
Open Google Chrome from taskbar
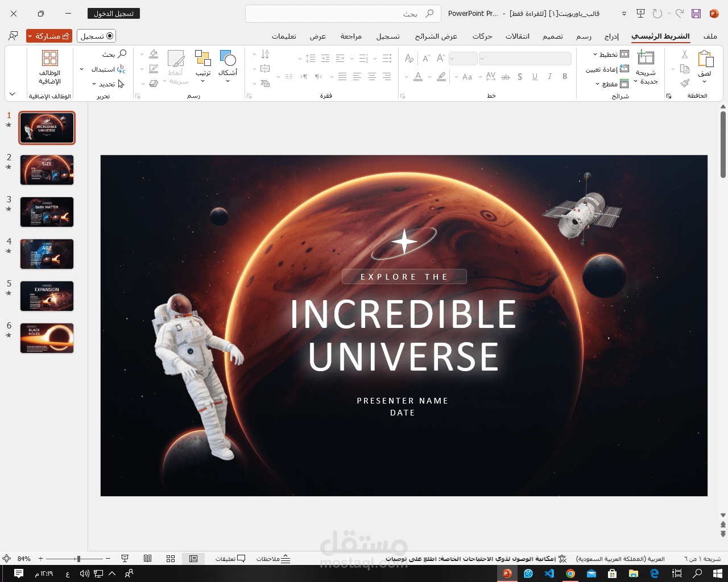[570, 573]
